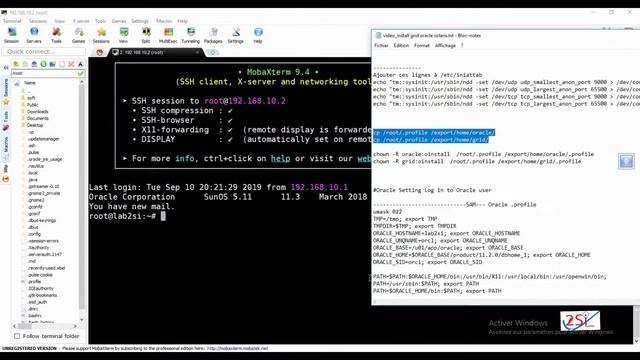Enable Follow terminal folder checkbox

pyautogui.click(x=17, y=336)
